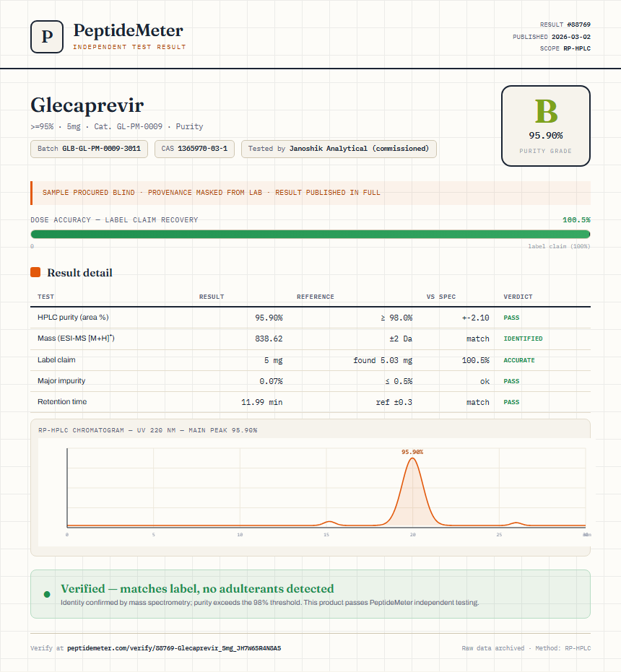This screenshot has height=672, width=621.
Task: Open the peptidemeter.com verify link
Action: pyautogui.click(x=174, y=648)
